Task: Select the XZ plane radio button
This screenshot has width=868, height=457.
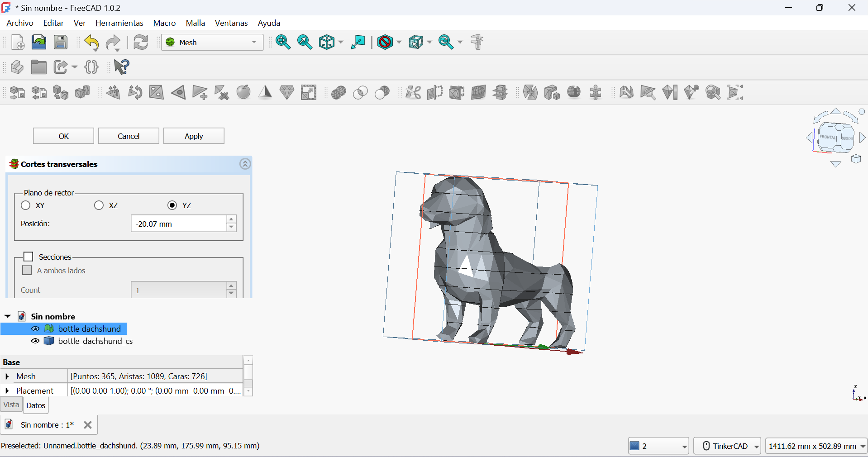Action: [x=99, y=205]
